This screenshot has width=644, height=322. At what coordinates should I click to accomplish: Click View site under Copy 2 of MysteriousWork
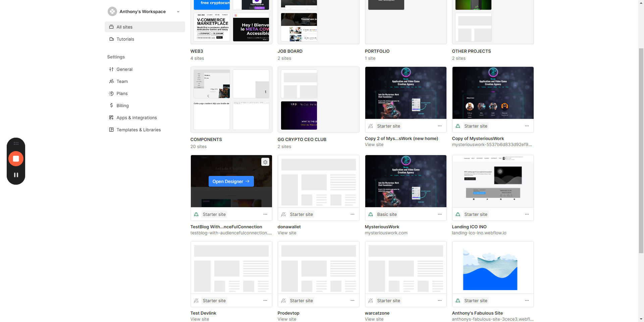coord(374,145)
